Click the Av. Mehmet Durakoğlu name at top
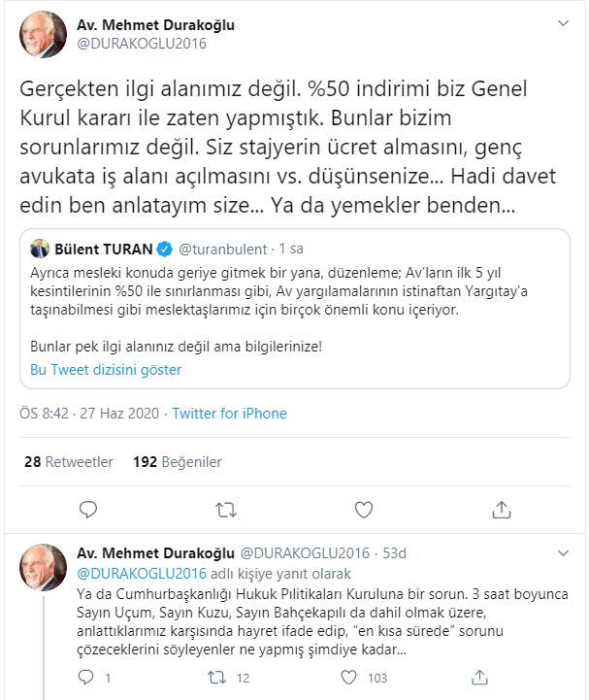589x700 pixels. (155, 24)
